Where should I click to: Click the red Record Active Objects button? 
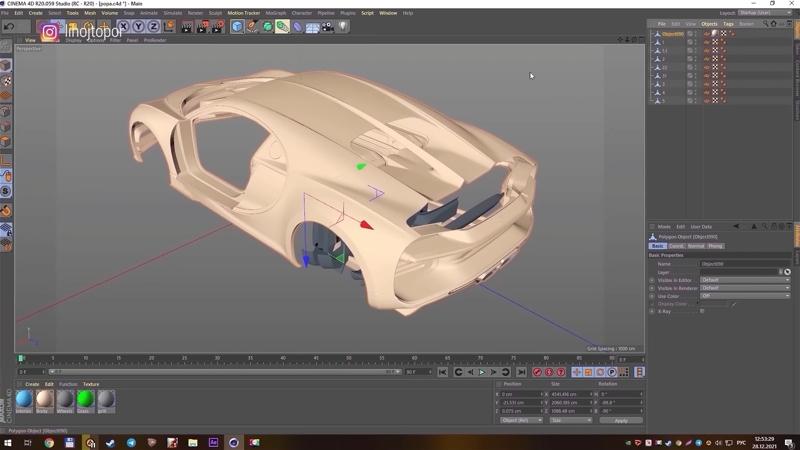537,372
